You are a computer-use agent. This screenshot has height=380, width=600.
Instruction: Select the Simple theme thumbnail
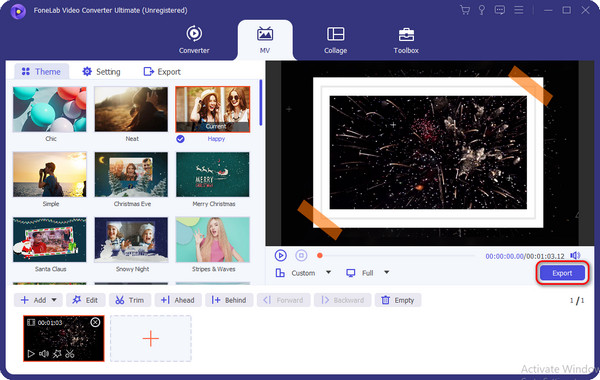pyautogui.click(x=50, y=175)
